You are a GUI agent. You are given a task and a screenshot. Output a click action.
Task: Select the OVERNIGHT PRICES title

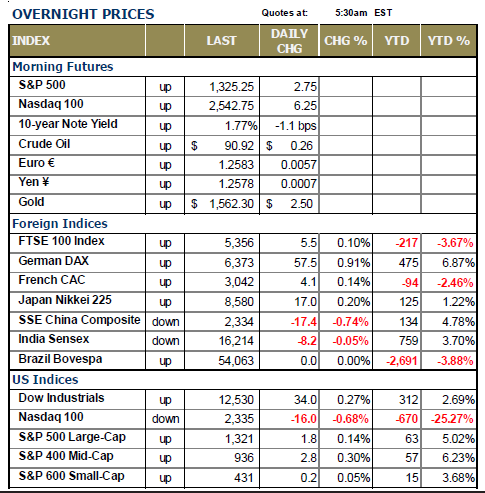click(83, 14)
